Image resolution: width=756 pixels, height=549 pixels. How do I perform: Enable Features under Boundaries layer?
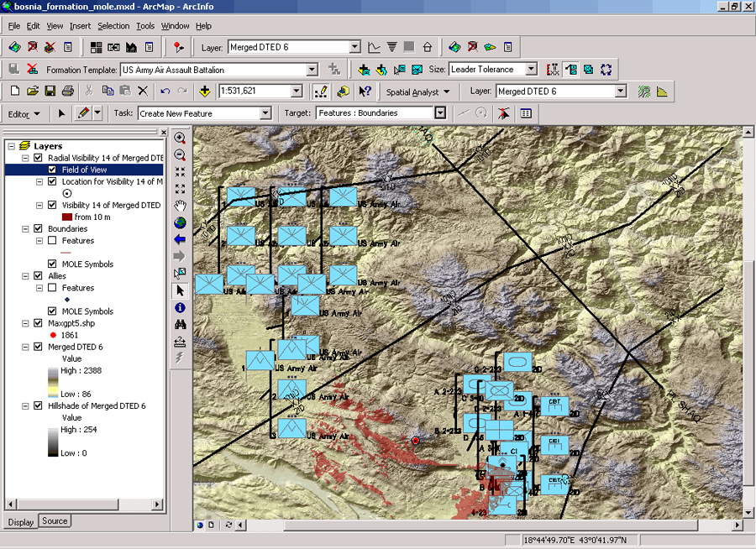click(x=53, y=241)
